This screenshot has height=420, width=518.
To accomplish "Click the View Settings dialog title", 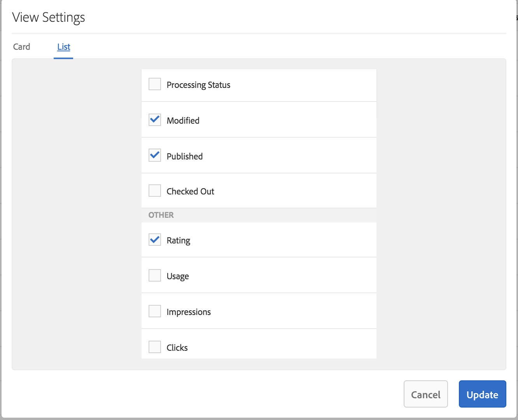I will 49,17.
